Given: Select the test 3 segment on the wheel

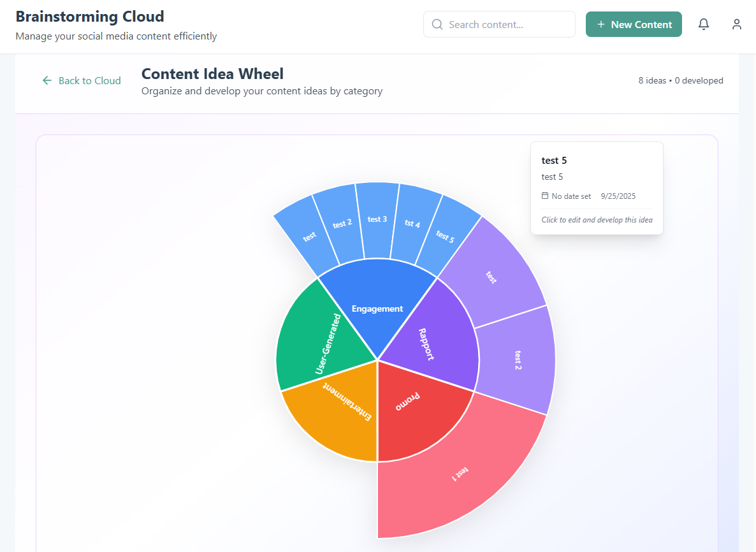Looking at the screenshot, I should click(376, 219).
